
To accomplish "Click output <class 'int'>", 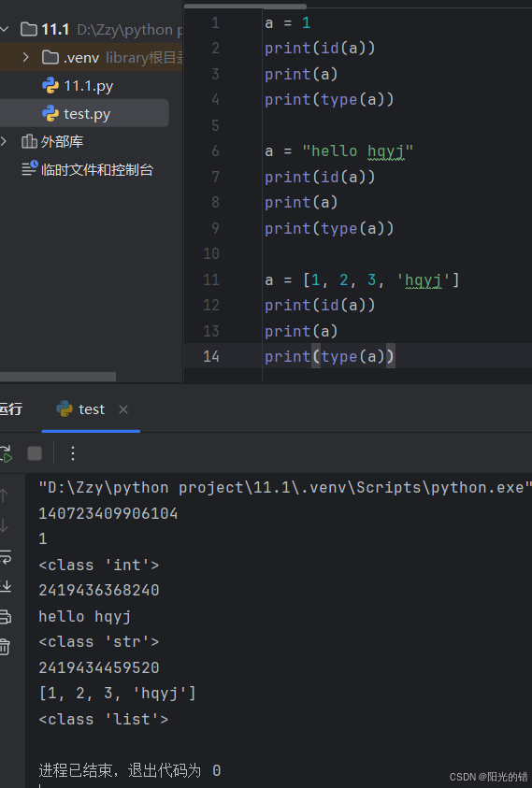I will pyautogui.click(x=98, y=565).
